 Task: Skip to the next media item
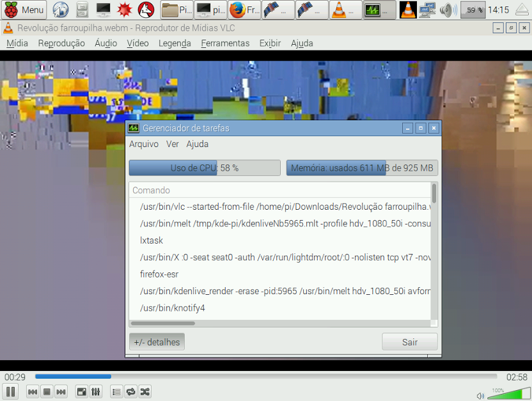[61, 392]
